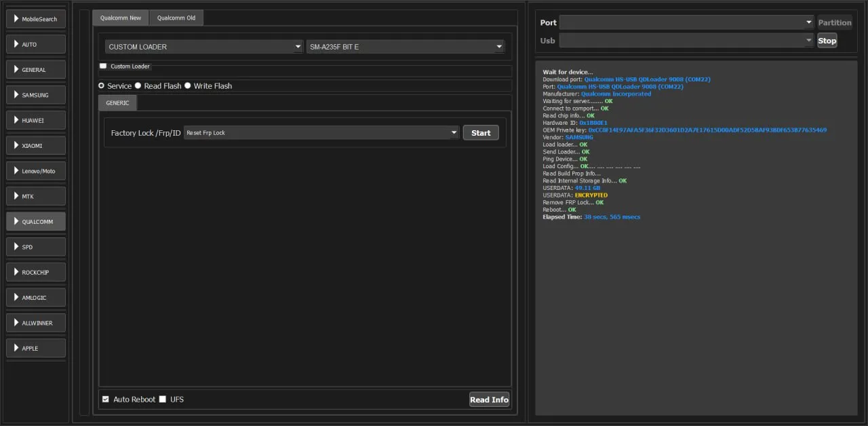
Task: Open the Port dropdown
Action: click(x=686, y=22)
